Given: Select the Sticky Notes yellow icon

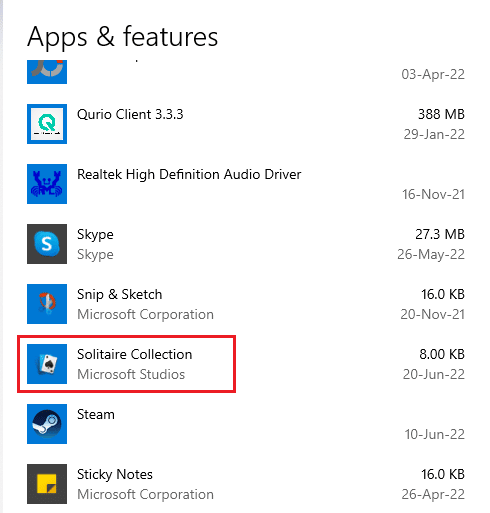Looking at the screenshot, I should pos(47,484).
